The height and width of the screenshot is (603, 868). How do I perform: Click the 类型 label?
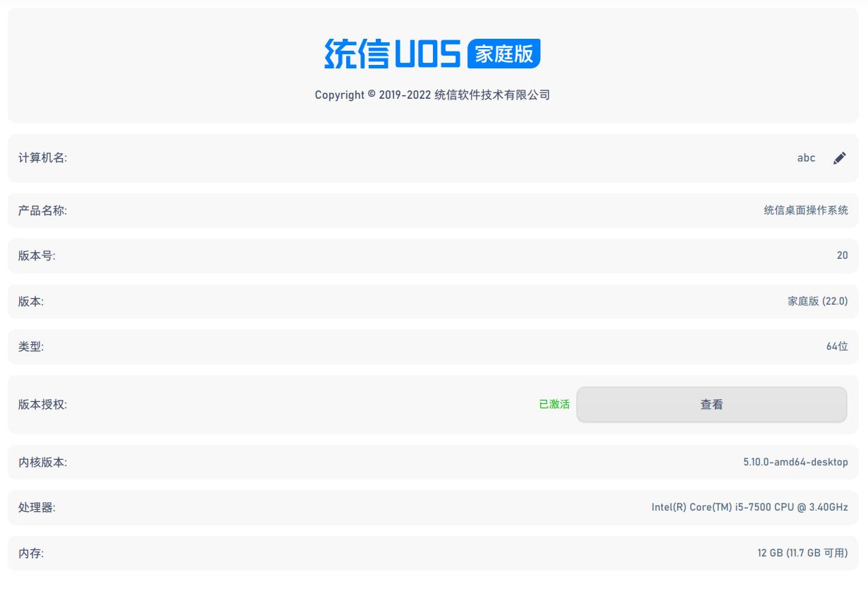point(30,347)
